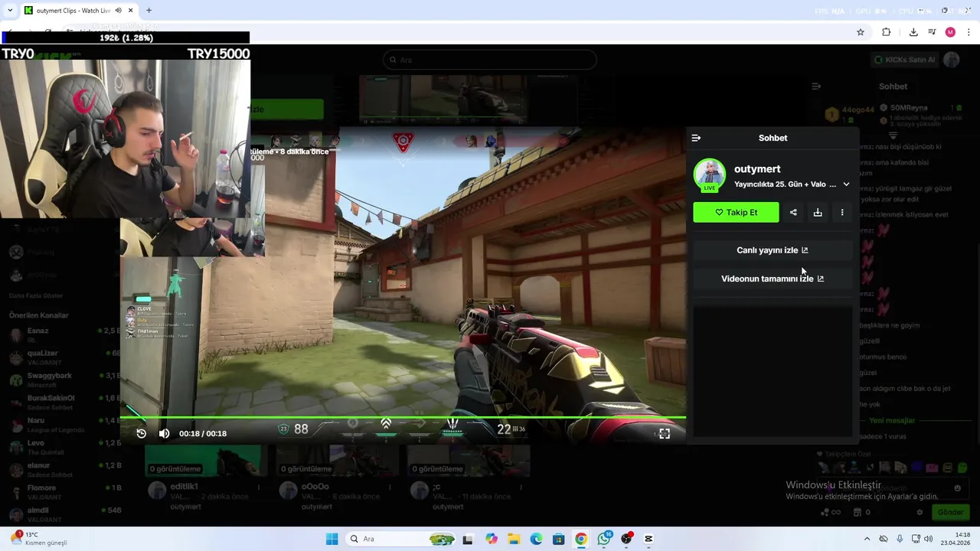The height and width of the screenshot is (551, 980).
Task: Click the Takip Et follow button
Action: [x=736, y=212]
